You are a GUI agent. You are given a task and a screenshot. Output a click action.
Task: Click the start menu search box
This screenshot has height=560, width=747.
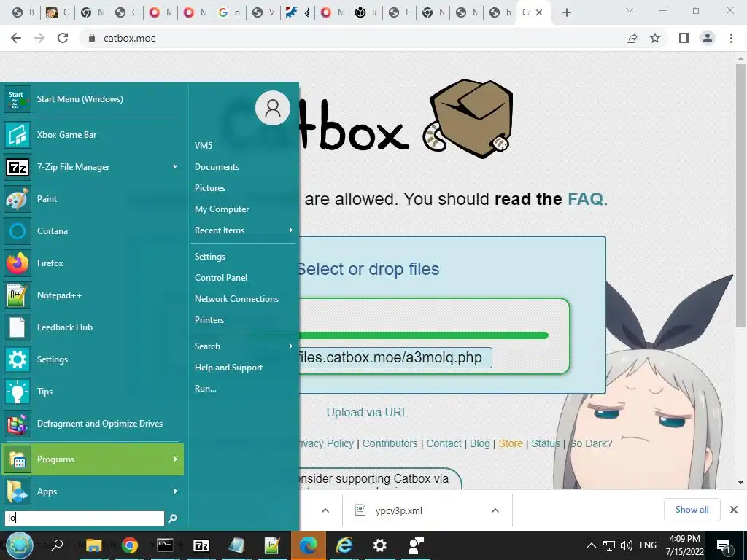(x=85, y=518)
